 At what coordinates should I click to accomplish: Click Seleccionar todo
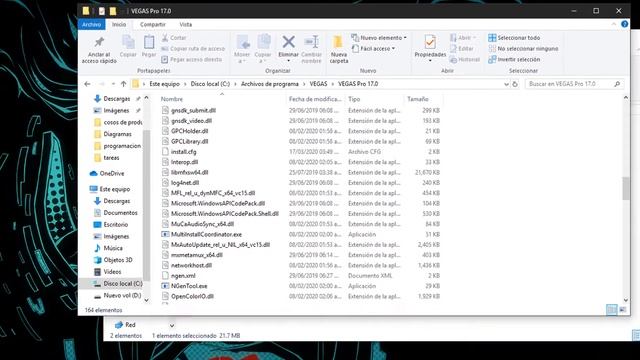click(x=514, y=38)
